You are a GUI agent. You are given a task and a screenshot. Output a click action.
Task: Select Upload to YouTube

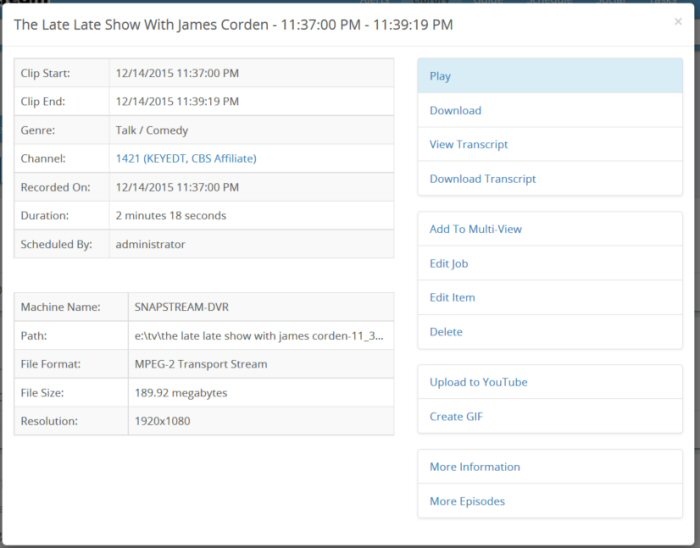click(x=550, y=382)
